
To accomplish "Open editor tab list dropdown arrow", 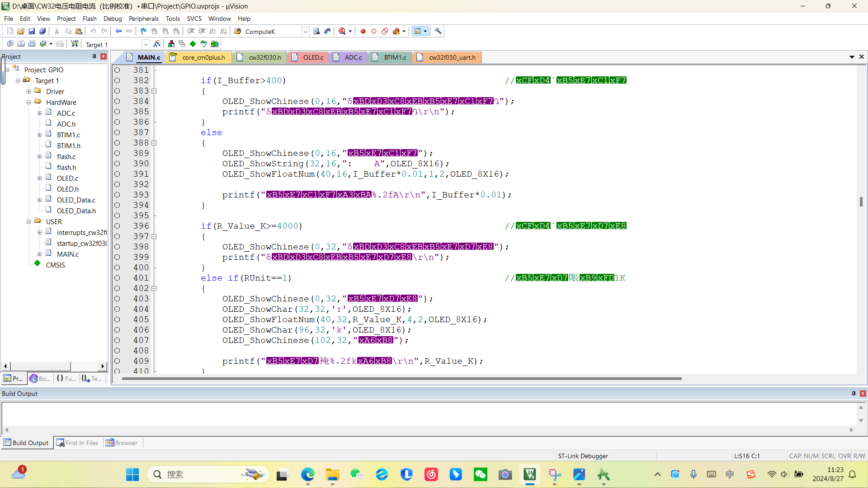I will [852, 57].
